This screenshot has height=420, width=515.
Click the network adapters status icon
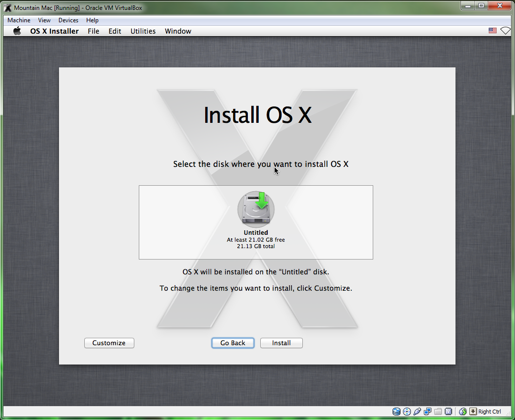tap(427, 412)
